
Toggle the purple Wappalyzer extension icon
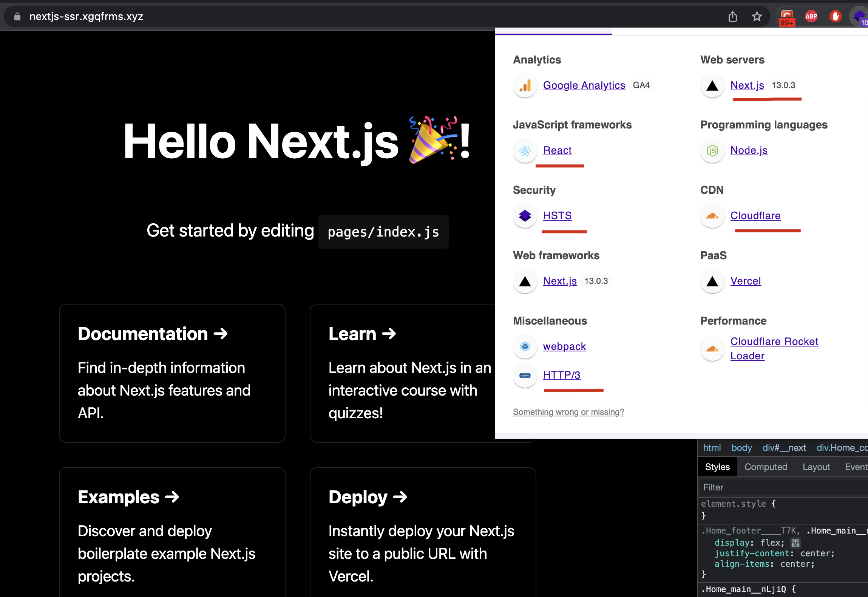coord(860,17)
